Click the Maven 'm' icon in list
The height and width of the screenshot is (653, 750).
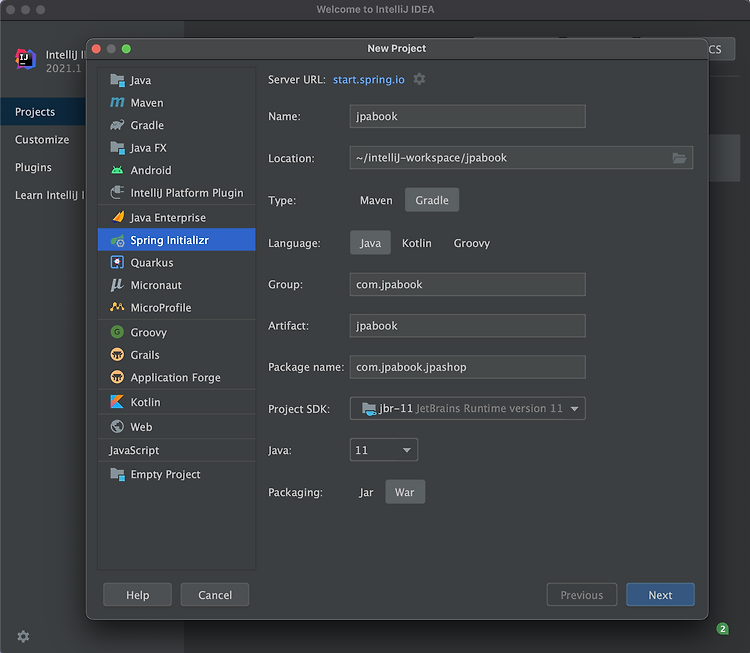click(x=117, y=102)
